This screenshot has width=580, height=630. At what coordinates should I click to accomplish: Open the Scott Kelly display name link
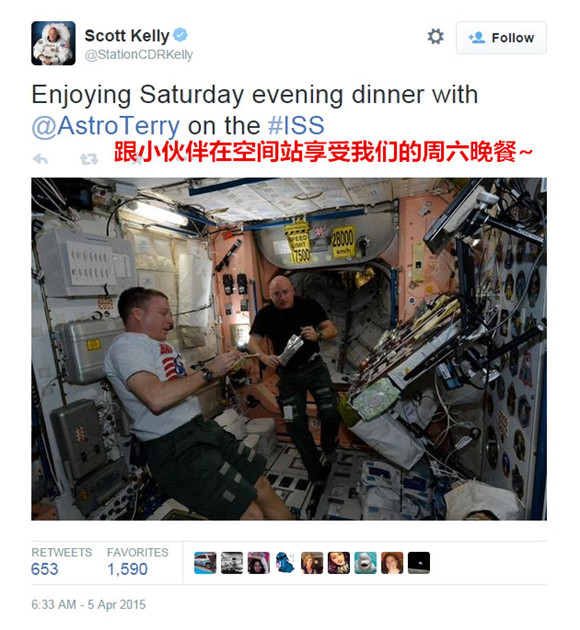click(127, 36)
